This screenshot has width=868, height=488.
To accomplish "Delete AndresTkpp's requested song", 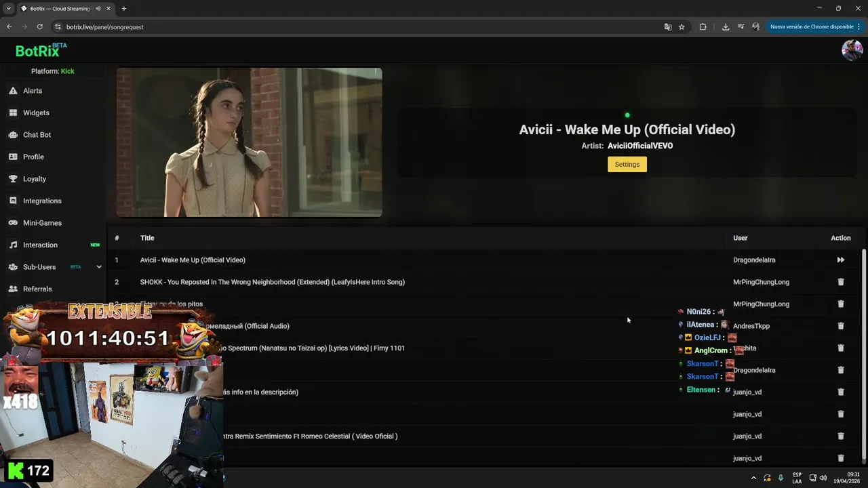I will click(x=840, y=326).
